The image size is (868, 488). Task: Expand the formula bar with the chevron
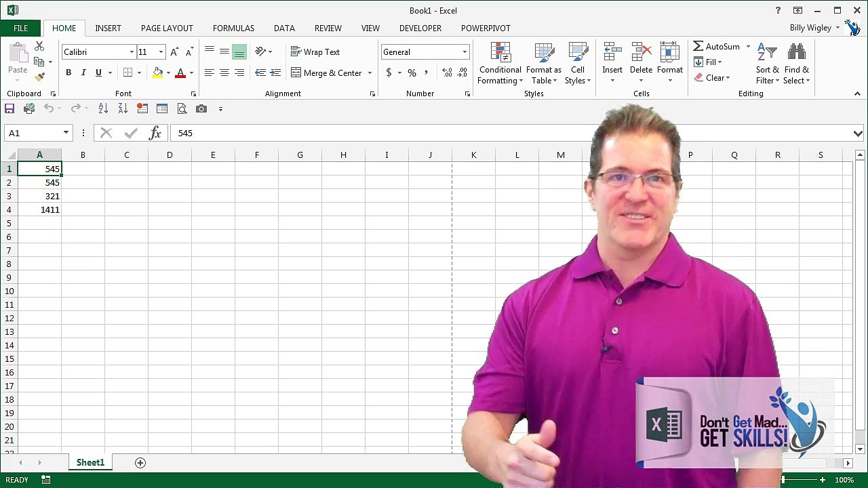point(858,133)
